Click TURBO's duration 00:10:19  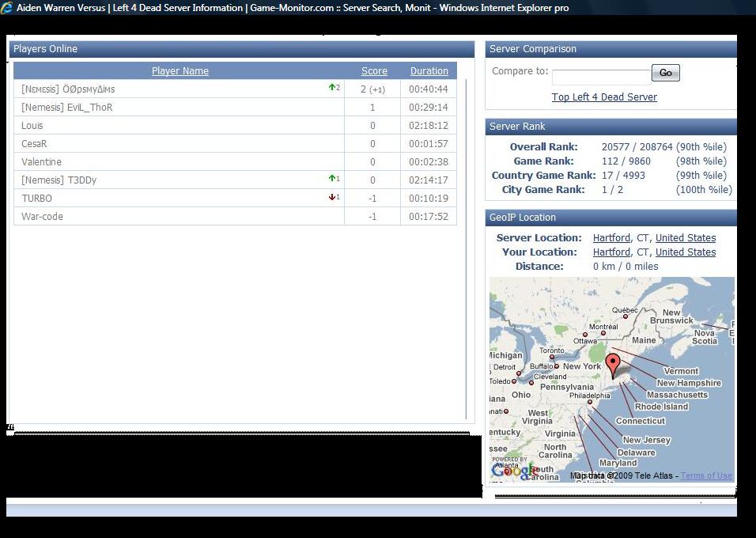429,199
